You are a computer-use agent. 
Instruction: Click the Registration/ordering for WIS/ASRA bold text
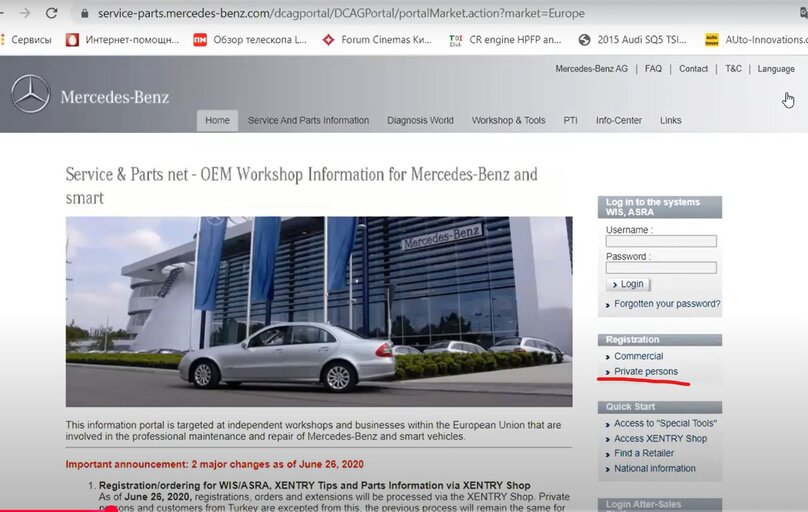pyautogui.click(x=314, y=485)
